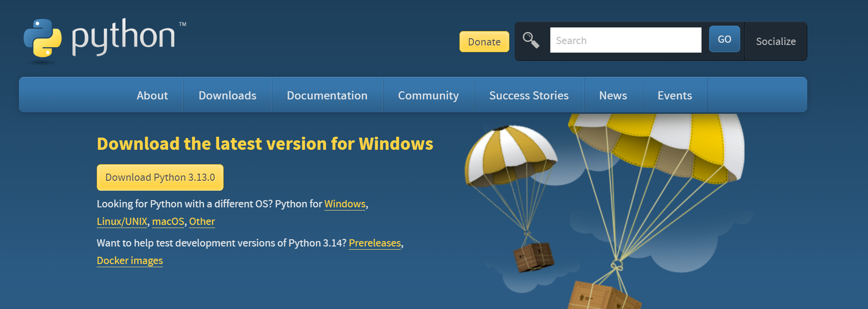Click the magnifying glass search icon
868x309 pixels.
531,40
